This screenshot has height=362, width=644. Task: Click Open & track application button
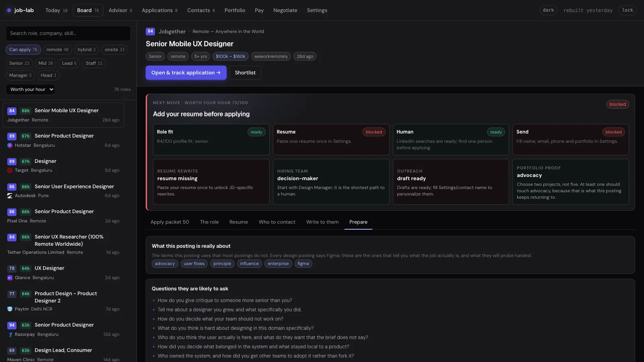click(x=186, y=73)
